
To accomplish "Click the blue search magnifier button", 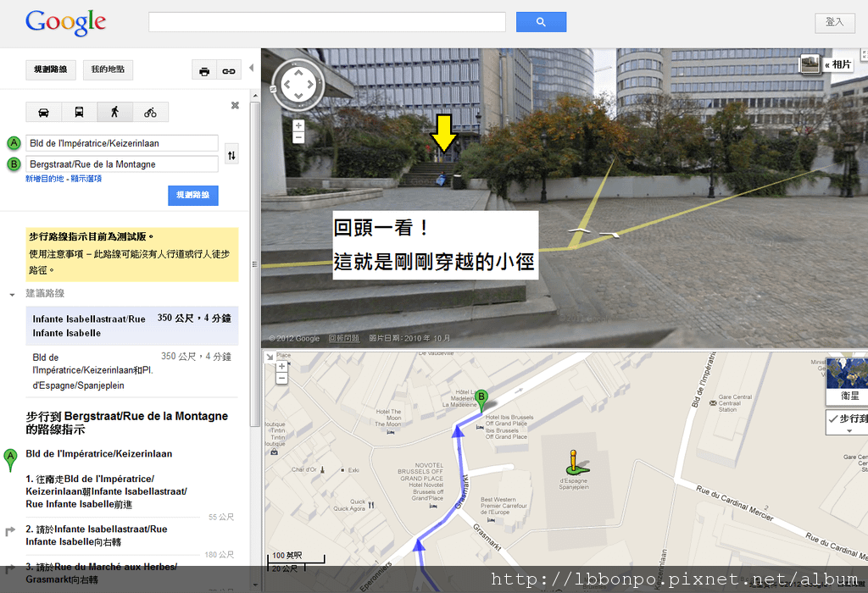I will (541, 22).
